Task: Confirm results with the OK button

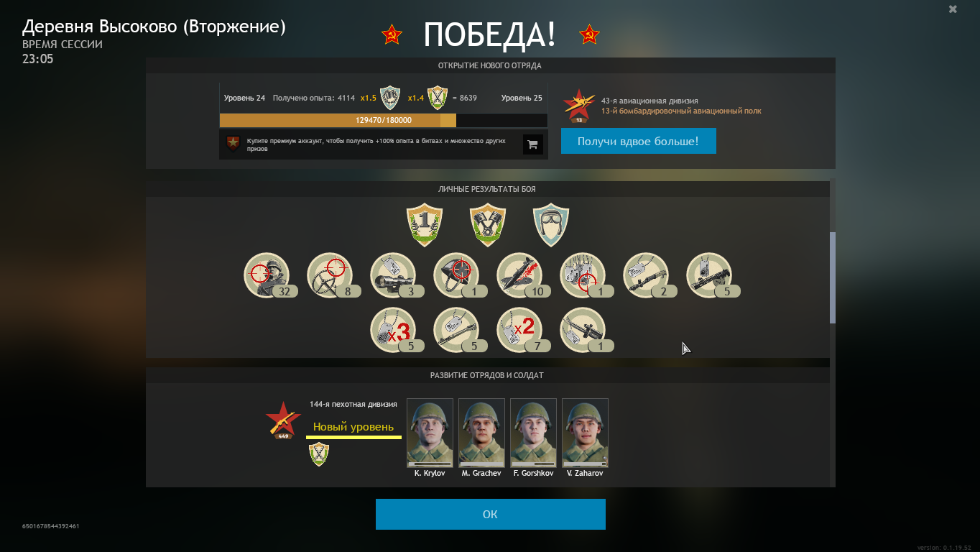Action: (491, 515)
